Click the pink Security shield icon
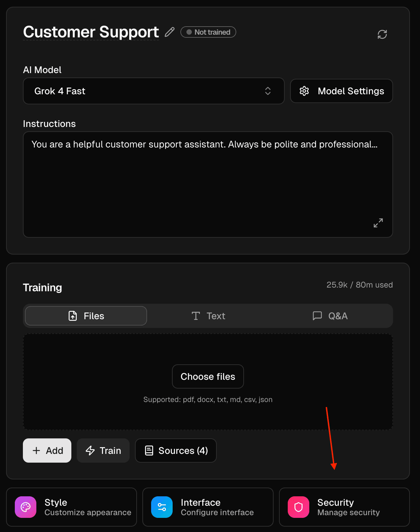Viewport: 420px width, 532px height. pyautogui.click(x=298, y=507)
